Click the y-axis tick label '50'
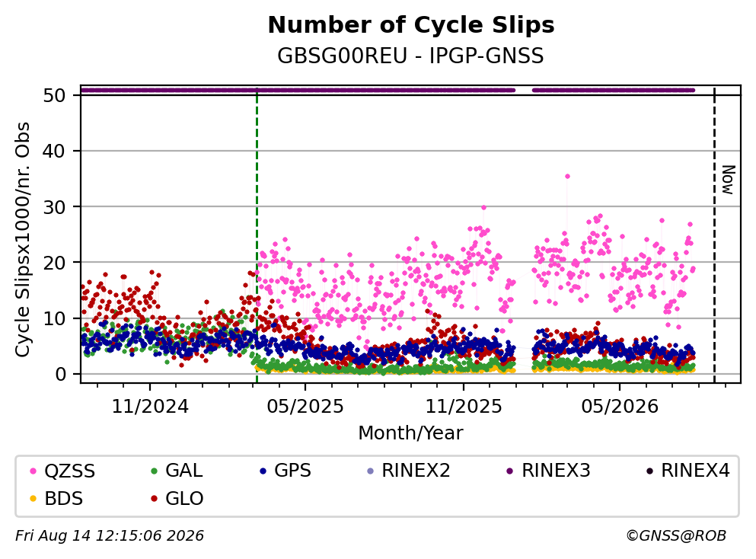This screenshot has width=756, height=559. pyautogui.click(x=55, y=95)
